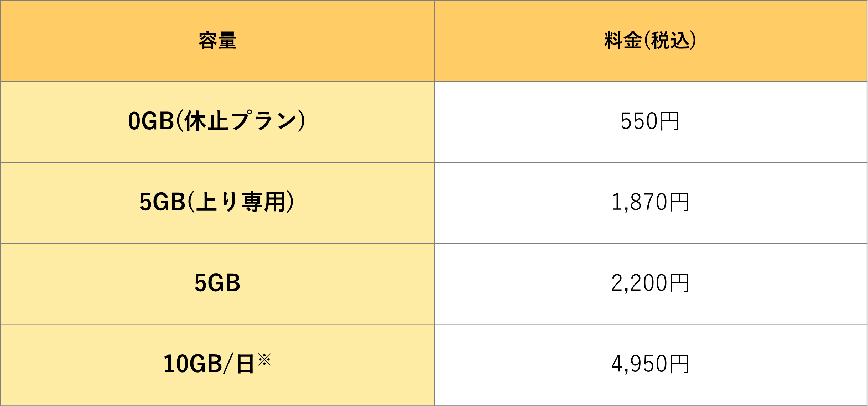
Task: Click the 料金 word in the header
Action: click(623, 41)
